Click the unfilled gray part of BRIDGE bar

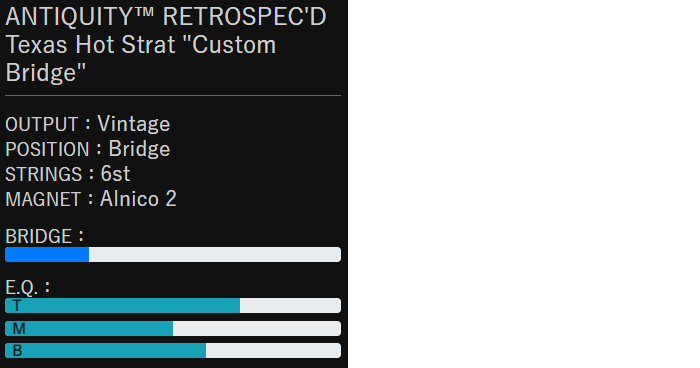coord(215,255)
